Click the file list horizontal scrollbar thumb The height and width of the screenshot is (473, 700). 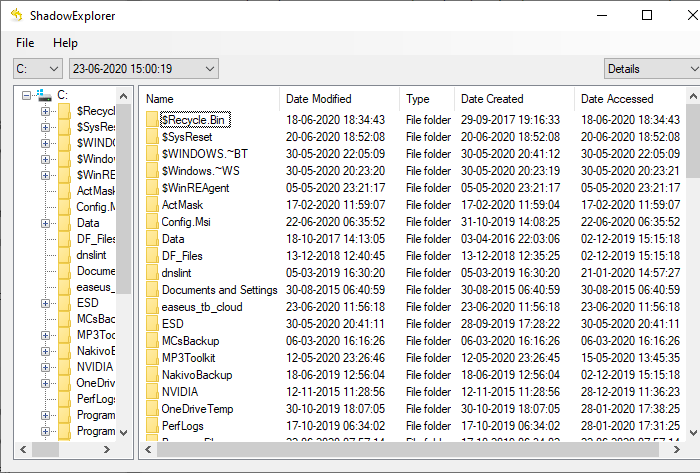click(408, 450)
